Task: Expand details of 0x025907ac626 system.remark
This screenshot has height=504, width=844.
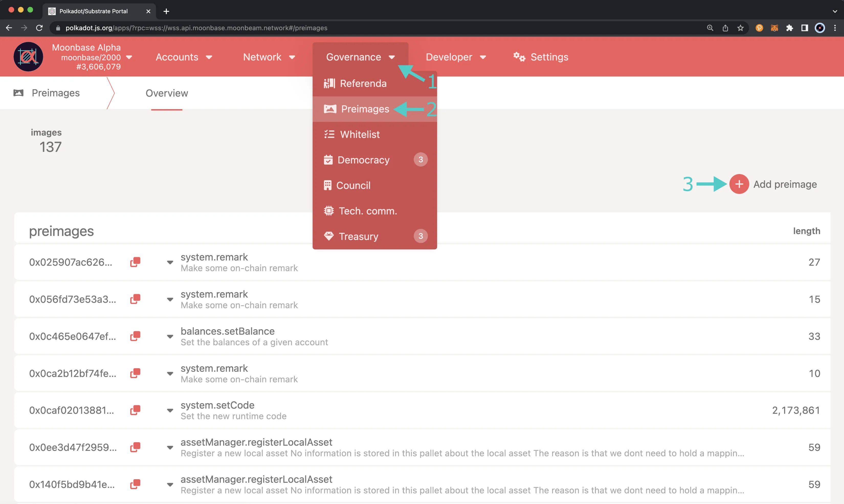Action: [x=170, y=262]
